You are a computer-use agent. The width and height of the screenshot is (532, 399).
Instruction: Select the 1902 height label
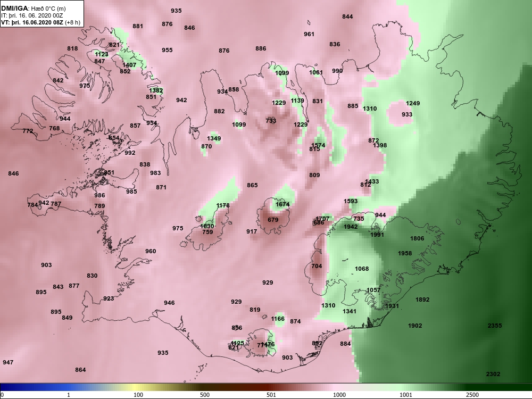[x=415, y=326]
